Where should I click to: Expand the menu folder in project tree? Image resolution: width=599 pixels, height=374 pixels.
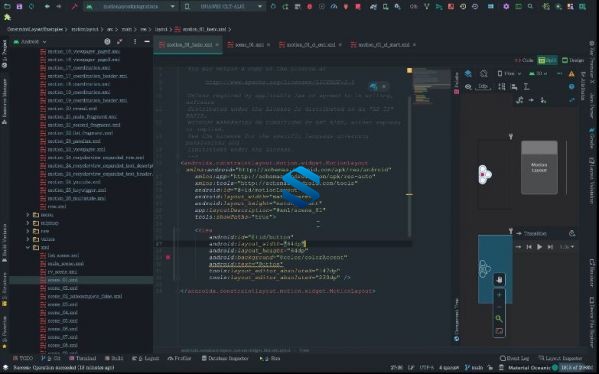(x=28, y=215)
